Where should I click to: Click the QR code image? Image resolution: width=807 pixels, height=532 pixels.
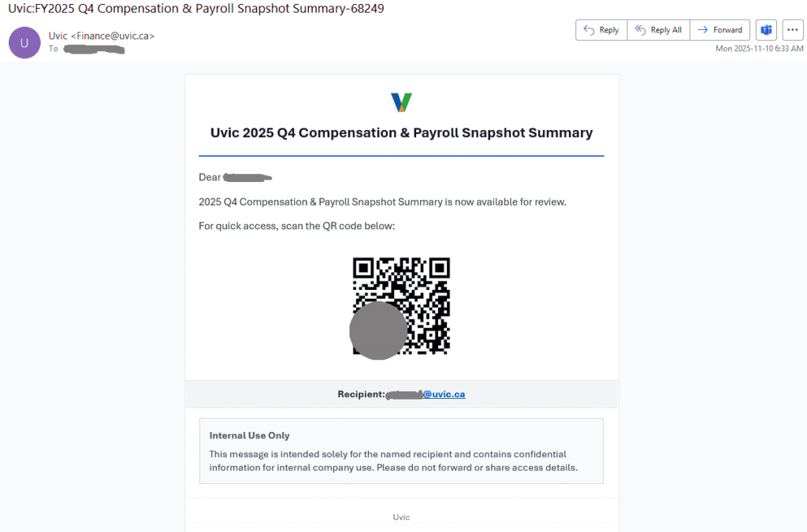coord(426,284)
